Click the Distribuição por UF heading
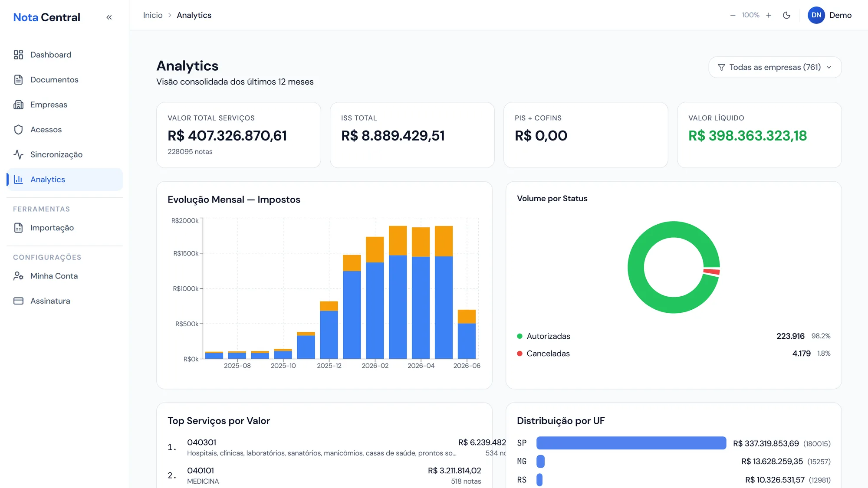Viewport: 868px width, 488px height. [x=561, y=421]
